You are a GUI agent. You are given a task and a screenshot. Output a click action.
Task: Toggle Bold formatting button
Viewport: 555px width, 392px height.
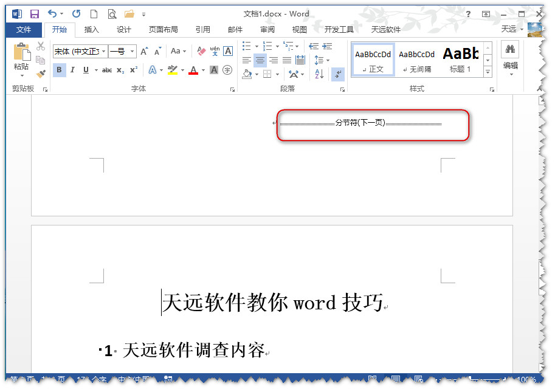(59, 70)
